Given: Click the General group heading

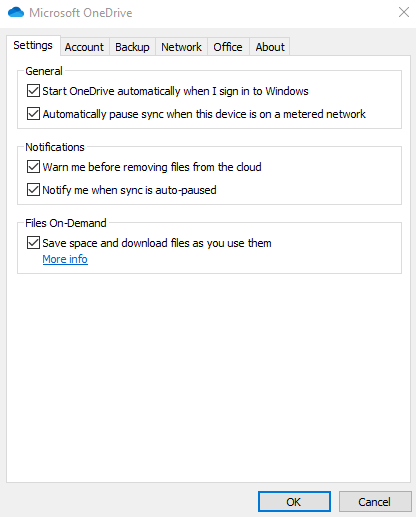Looking at the screenshot, I should [x=44, y=71].
